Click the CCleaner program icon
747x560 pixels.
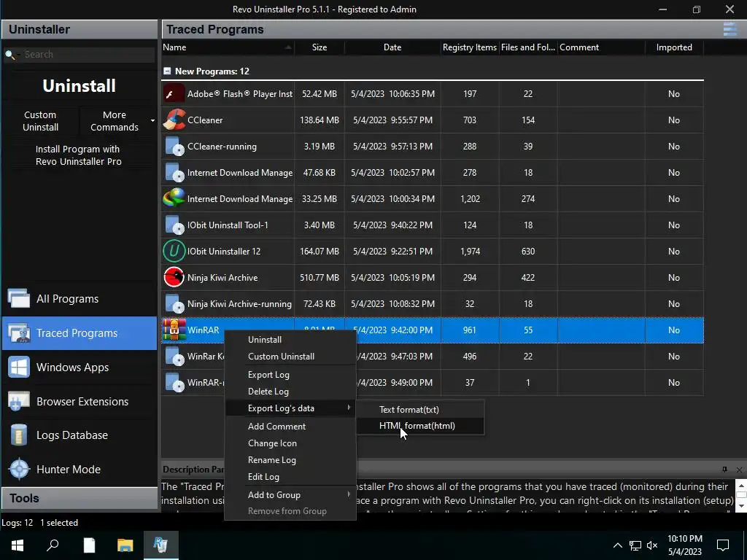click(174, 120)
